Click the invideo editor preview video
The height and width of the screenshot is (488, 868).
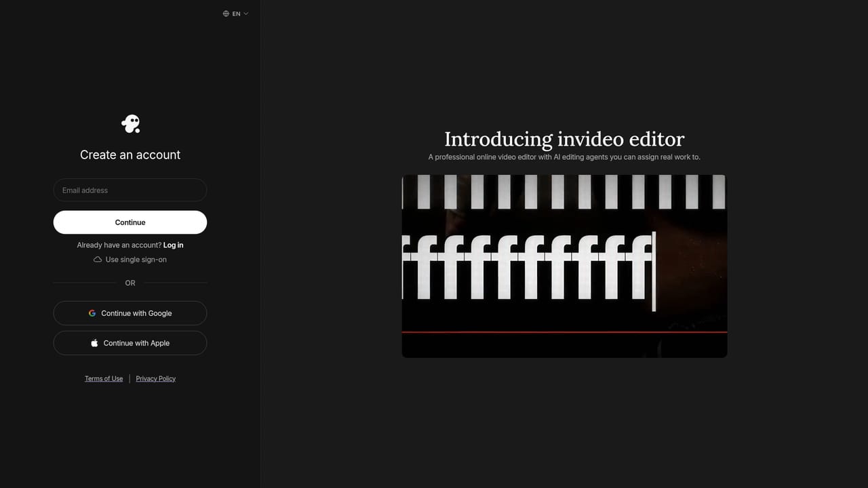564,266
